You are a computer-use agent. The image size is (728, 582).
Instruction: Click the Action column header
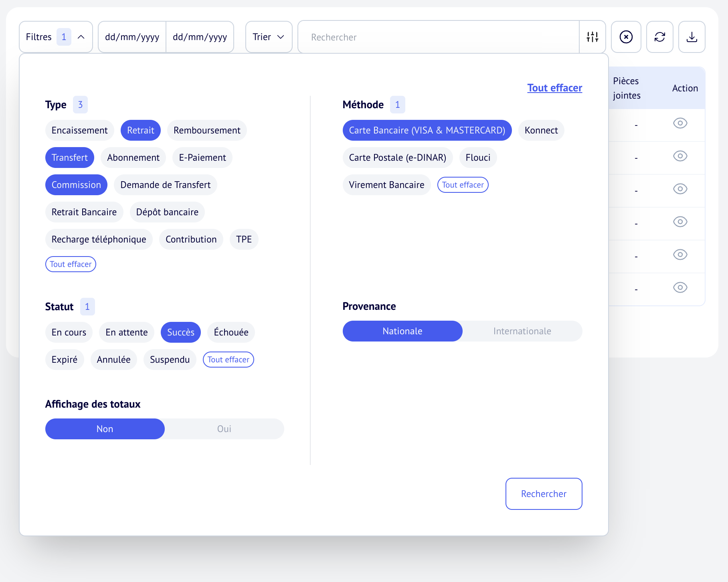[685, 88]
